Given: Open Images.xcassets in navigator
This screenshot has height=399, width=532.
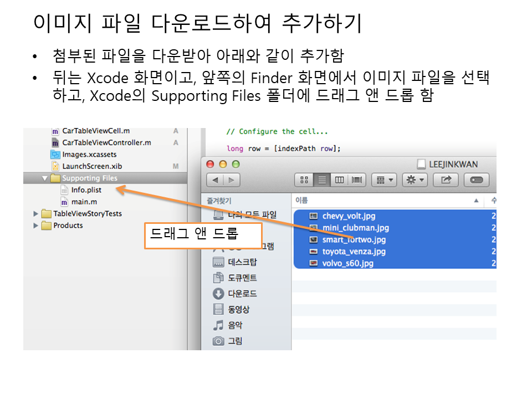Looking at the screenshot, I should point(89,155).
